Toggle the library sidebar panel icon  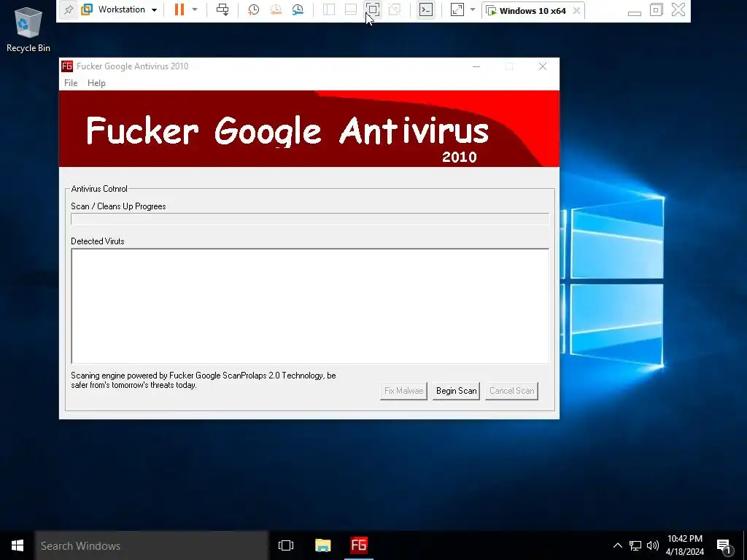[x=329, y=9]
